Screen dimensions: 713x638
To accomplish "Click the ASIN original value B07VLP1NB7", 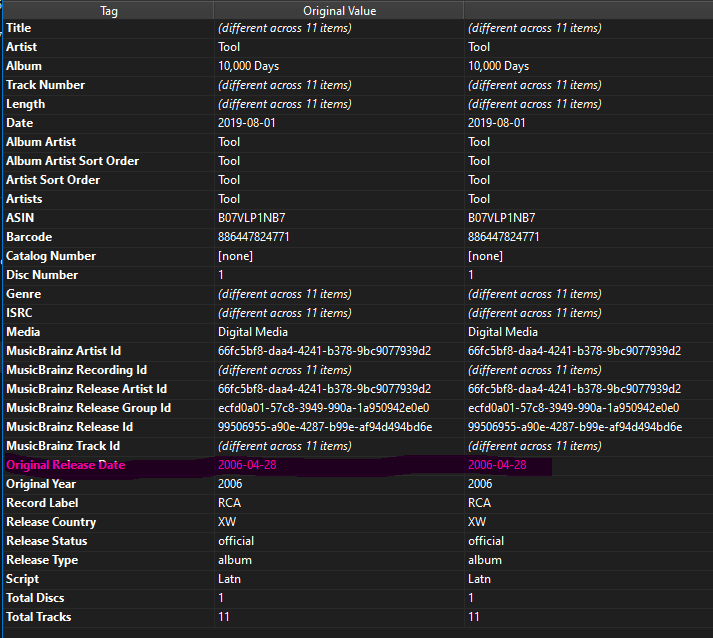I will coord(251,218).
